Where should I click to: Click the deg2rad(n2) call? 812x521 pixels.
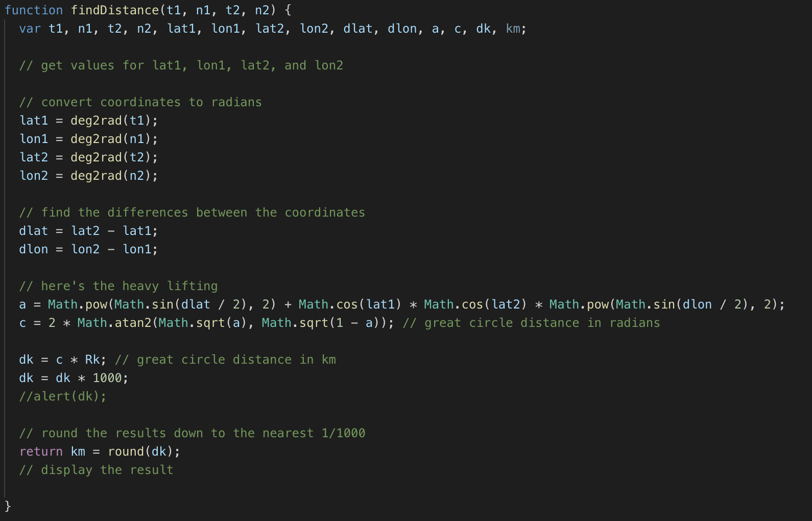114,176
